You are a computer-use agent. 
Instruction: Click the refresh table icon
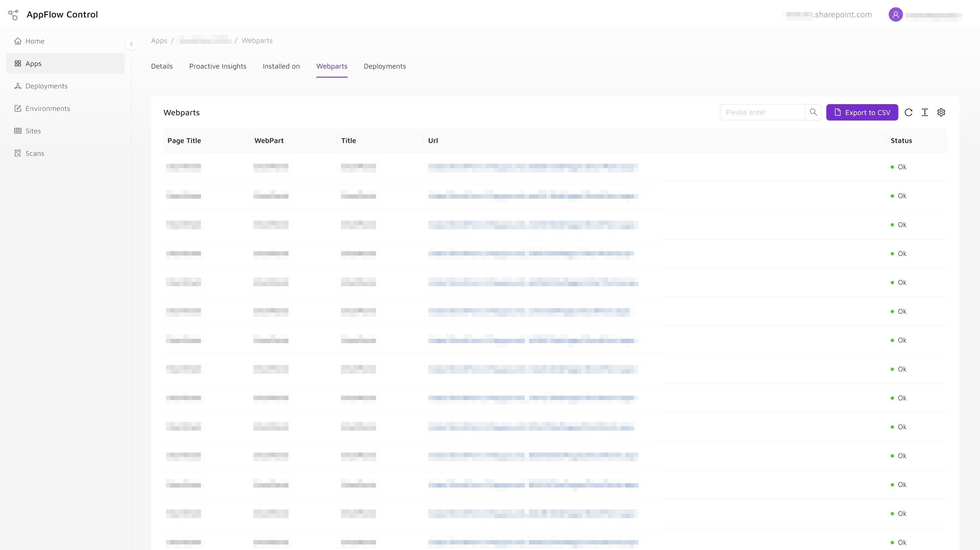pyautogui.click(x=909, y=112)
